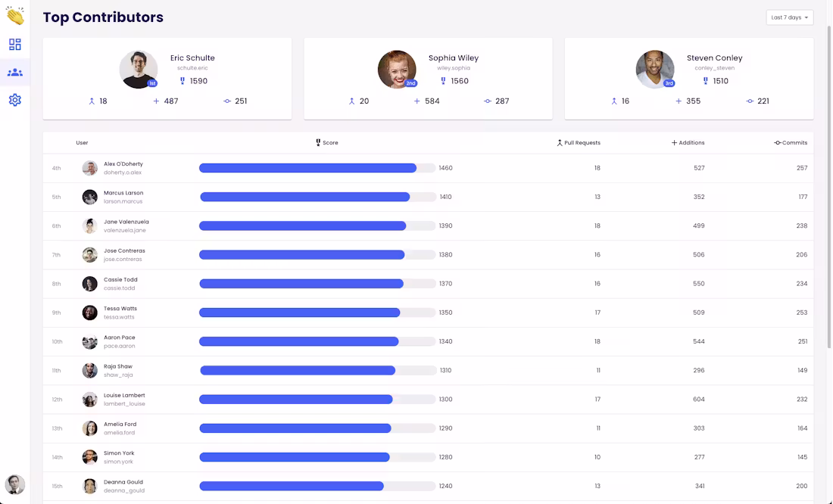Click the trophy icon beside Score header
833x504 pixels.
click(318, 142)
